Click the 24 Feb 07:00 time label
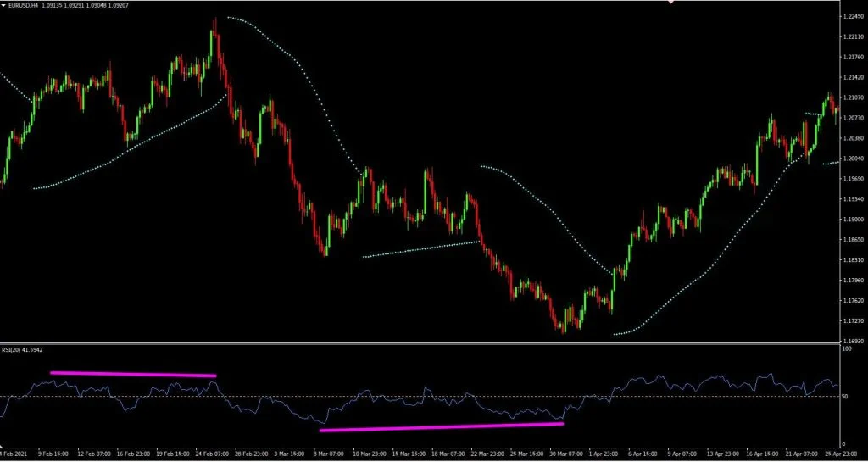 [212, 454]
